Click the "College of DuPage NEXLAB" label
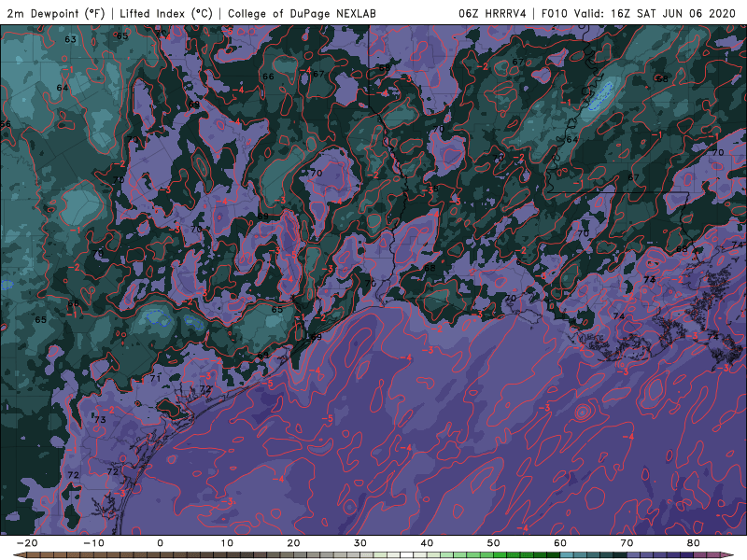 (302, 13)
